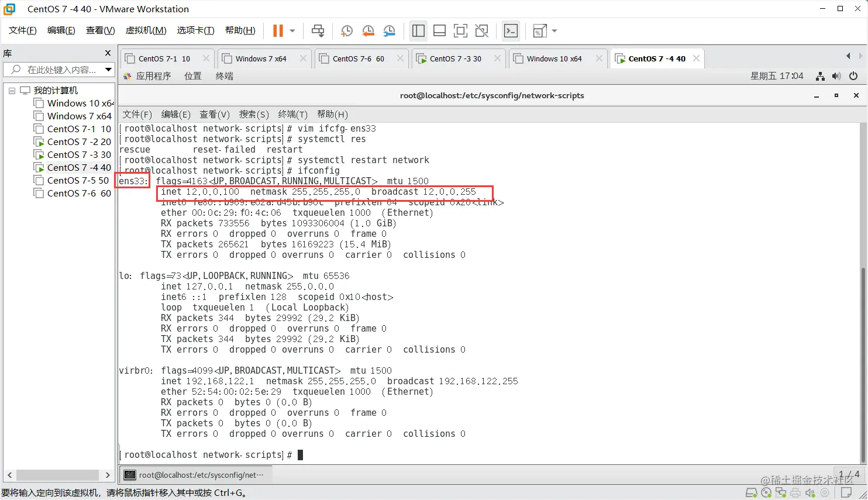Click the library search input field
Viewport: 868px width, 500px height.
[58, 70]
